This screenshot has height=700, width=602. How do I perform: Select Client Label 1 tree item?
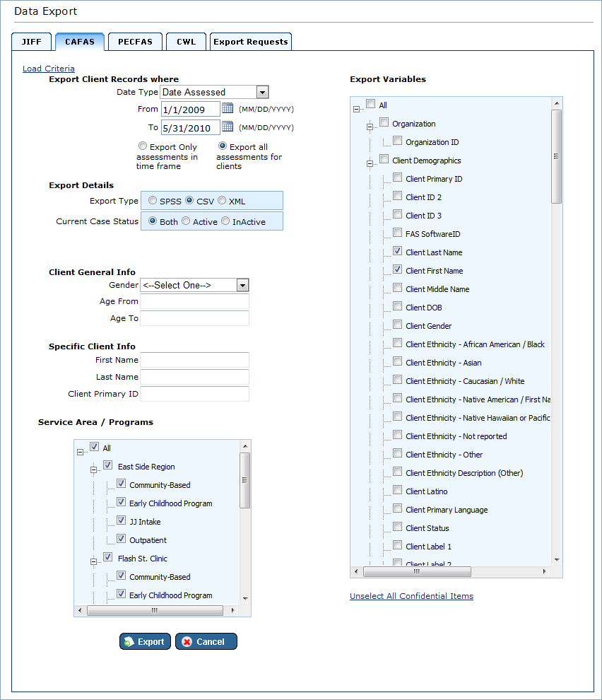click(x=428, y=547)
